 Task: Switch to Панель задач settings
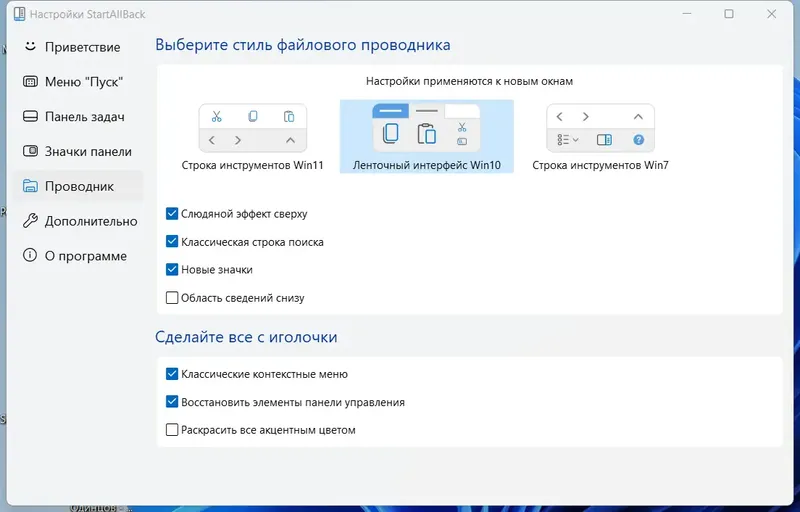78,117
